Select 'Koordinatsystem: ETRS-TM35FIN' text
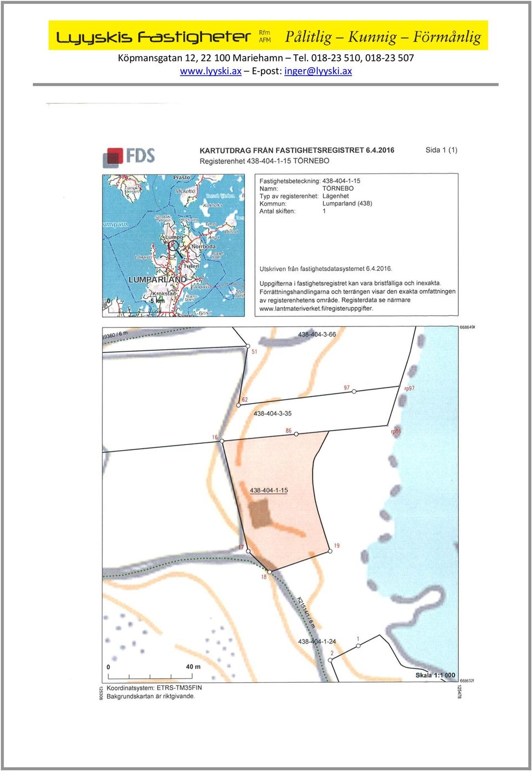Screen dimensions: 532x772 coord(154,688)
